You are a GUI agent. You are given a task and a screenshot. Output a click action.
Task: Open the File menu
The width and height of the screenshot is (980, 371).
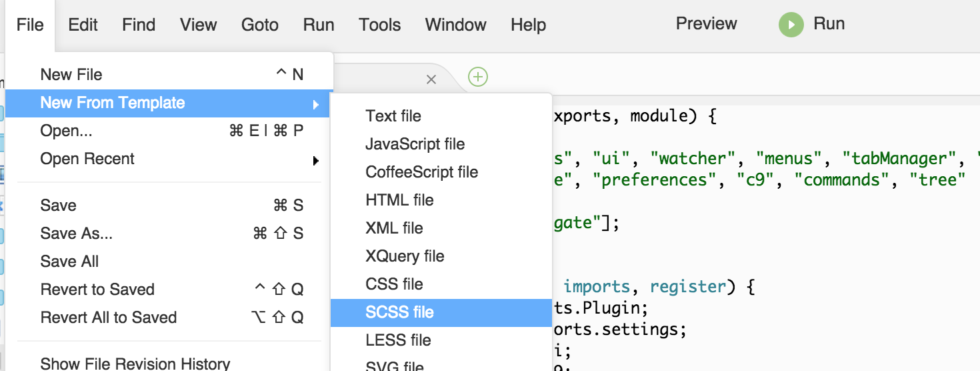[x=30, y=25]
